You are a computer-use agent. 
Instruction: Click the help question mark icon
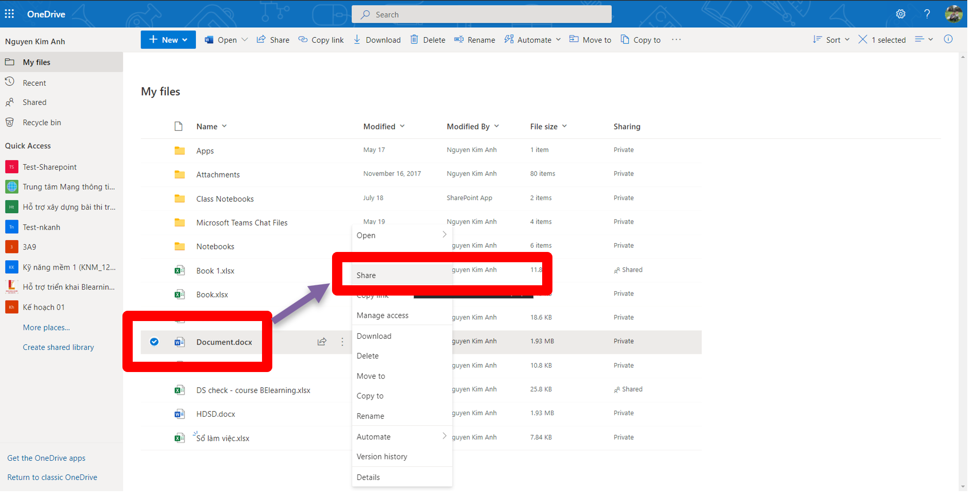click(x=927, y=14)
